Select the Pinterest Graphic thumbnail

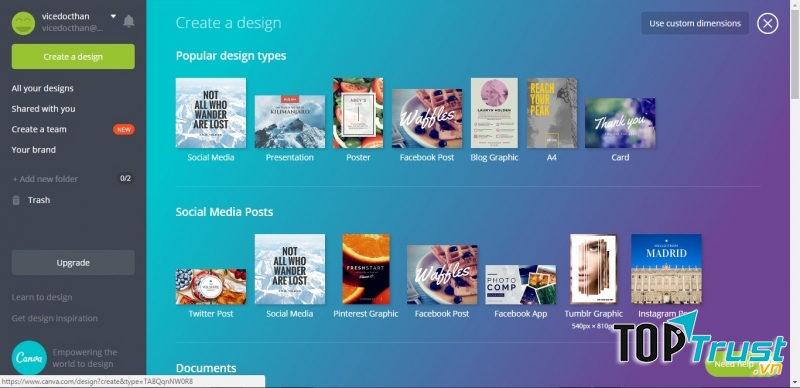click(366, 269)
